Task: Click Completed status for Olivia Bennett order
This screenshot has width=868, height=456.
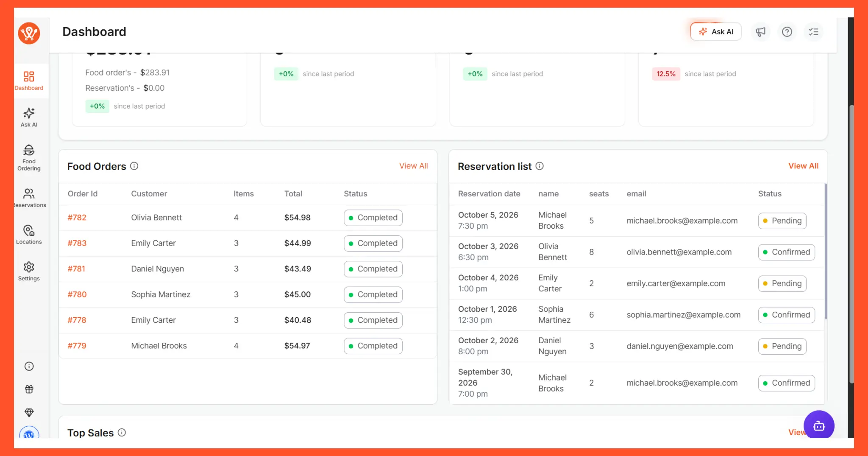Action: click(x=373, y=218)
